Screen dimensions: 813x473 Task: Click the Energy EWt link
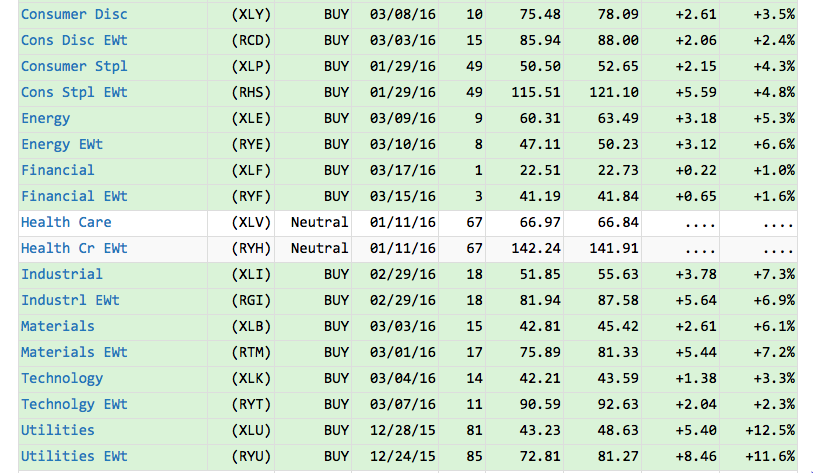pyautogui.click(x=62, y=144)
